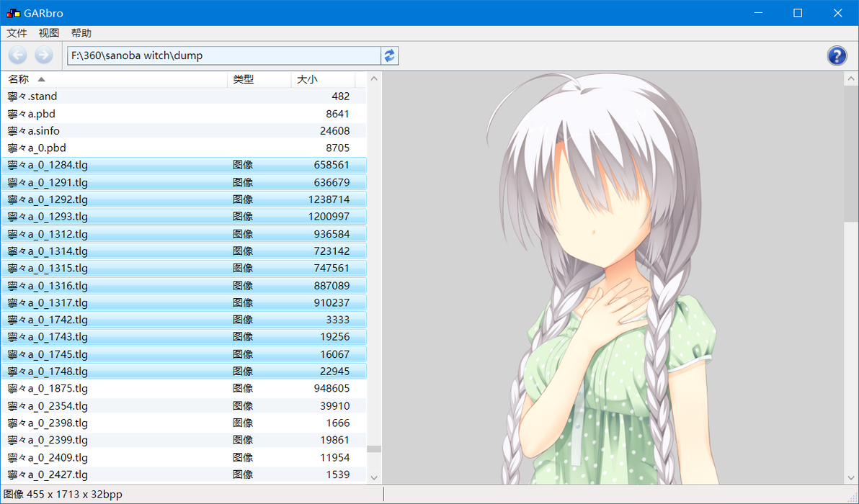Select the file 寧々a_0_2354.tlg
This screenshot has height=504, width=859.
pos(184,405)
